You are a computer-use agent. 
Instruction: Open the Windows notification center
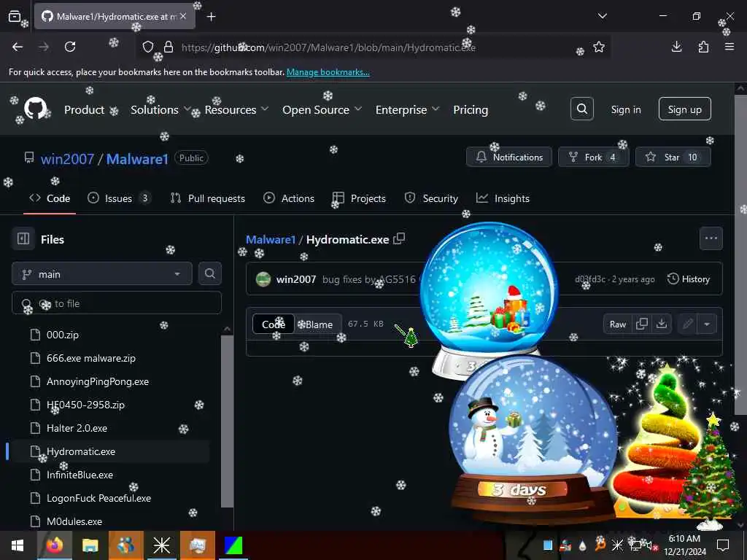pyautogui.click(x=723, y=545)
